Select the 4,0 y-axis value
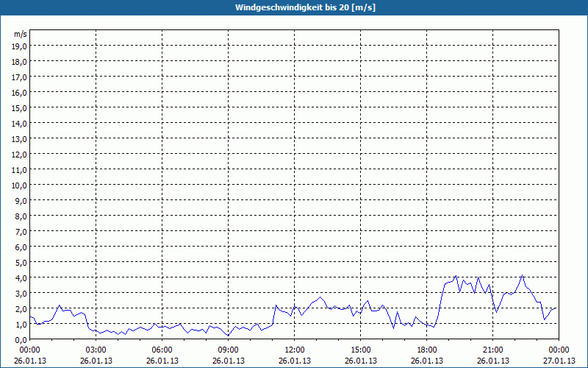 pyautogui.click(x=21, y=278)
